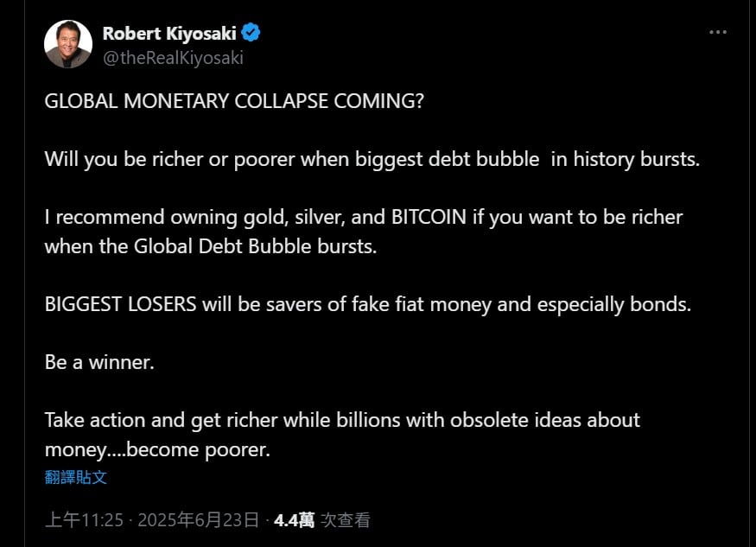Click the Robert Kiyosaki display name
The width and height of the screenshot is (756, 547).
(168, 34)
